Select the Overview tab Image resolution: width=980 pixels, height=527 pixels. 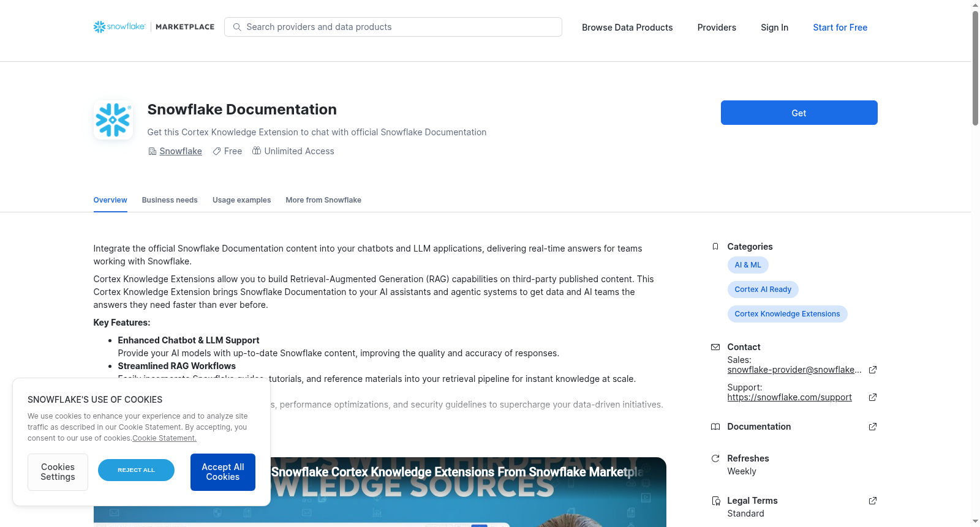pos(110,200)
